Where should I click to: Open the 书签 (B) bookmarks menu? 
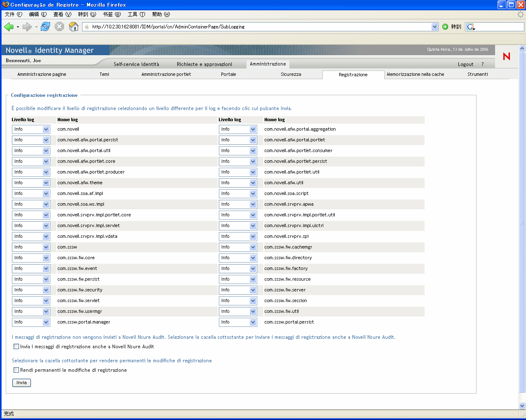coord(112,14)
